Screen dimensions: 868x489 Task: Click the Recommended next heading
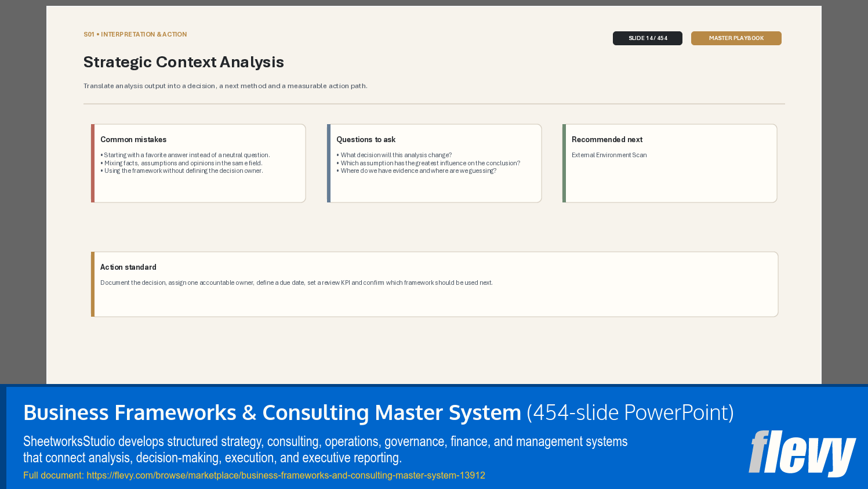(x=607, y=140)
